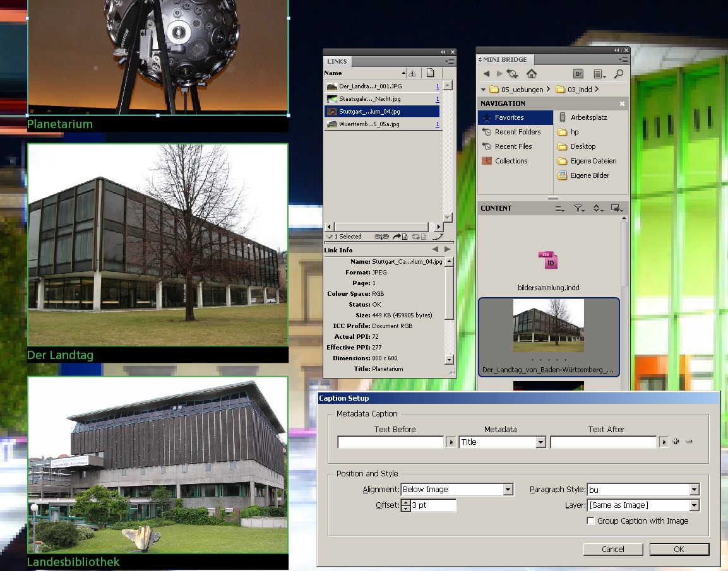Click Relink icon in Links panel

[381, 237]
